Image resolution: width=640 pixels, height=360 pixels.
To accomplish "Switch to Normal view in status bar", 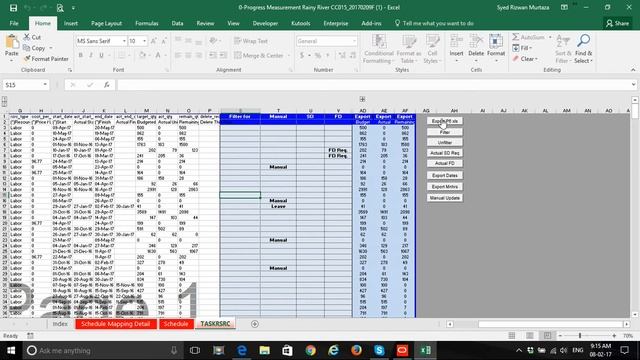I will coord(512,336).
